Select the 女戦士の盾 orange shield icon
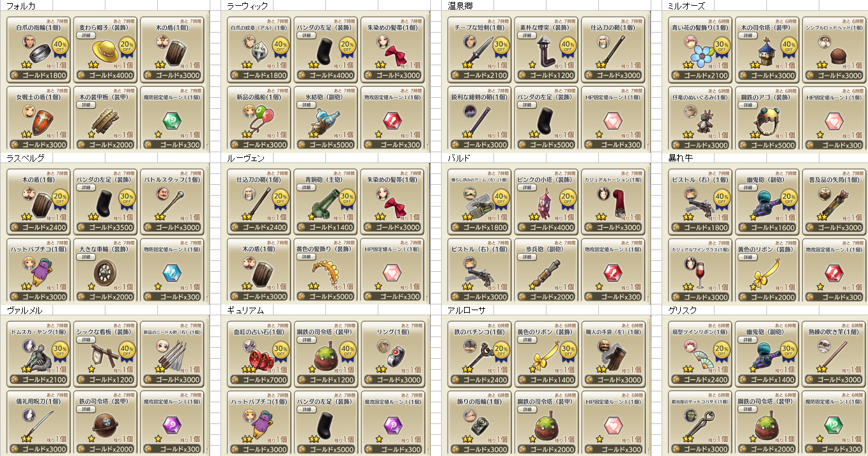This screenshot has width=868, height=456. [42, 123]
